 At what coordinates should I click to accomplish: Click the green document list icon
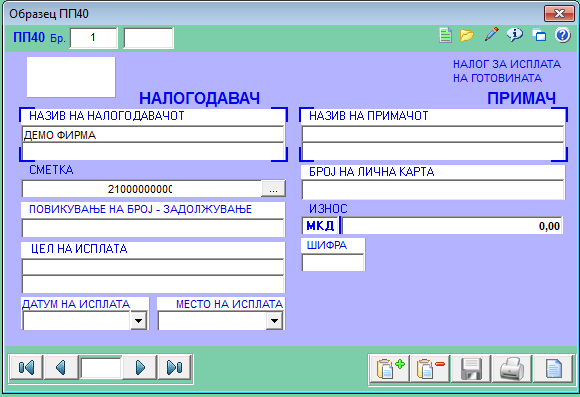445,36
